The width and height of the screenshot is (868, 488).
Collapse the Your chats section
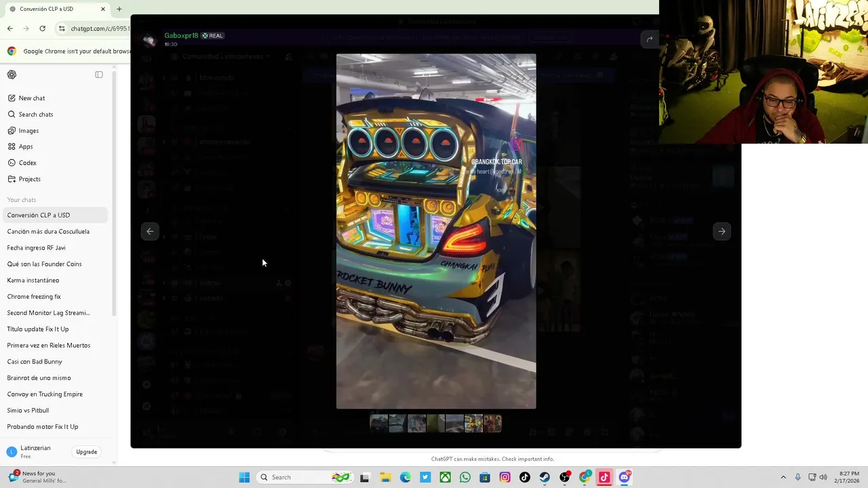click(x=22, y=200)
